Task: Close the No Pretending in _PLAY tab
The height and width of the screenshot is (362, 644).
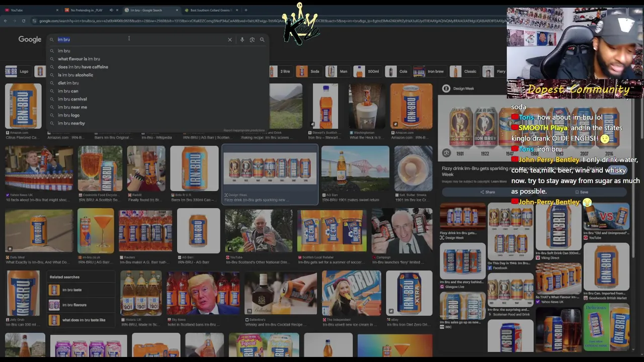Action: (117, 10)
